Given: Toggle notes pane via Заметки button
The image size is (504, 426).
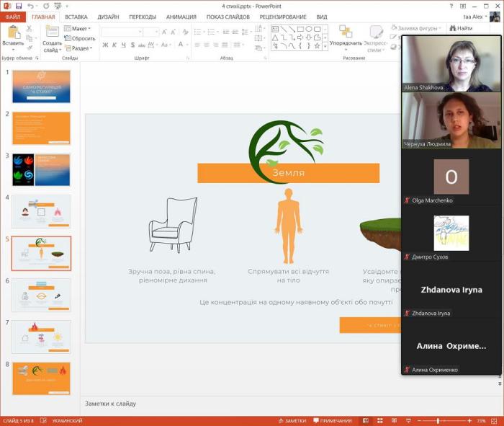Looking at the screenshot, I should pos(292,421).
